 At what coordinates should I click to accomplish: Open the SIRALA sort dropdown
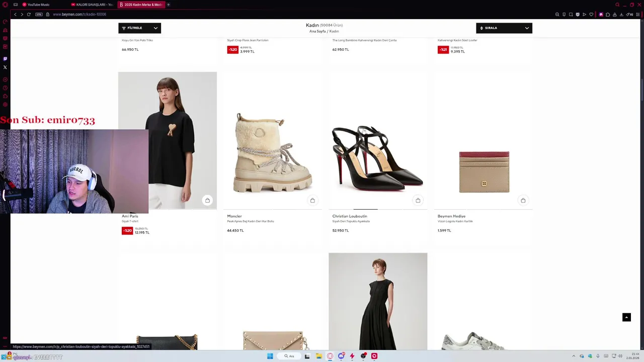click(504, 28)
